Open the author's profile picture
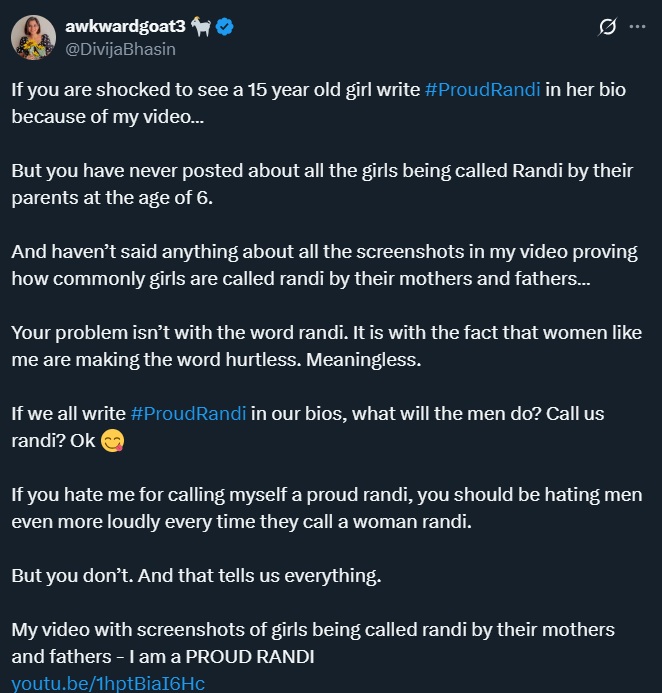Image resolution: width=662 pixels, height=693 pixels. (x=33, y=38)
